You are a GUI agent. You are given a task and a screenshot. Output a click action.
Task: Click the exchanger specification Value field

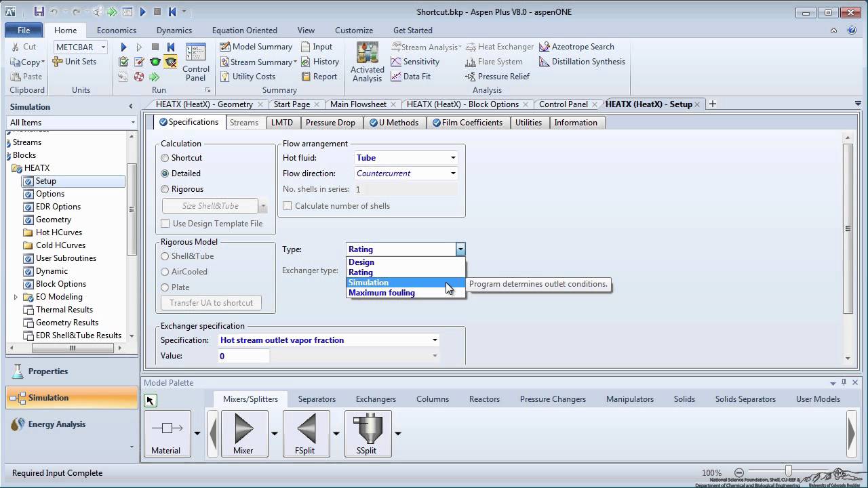(x=243, y=356)
